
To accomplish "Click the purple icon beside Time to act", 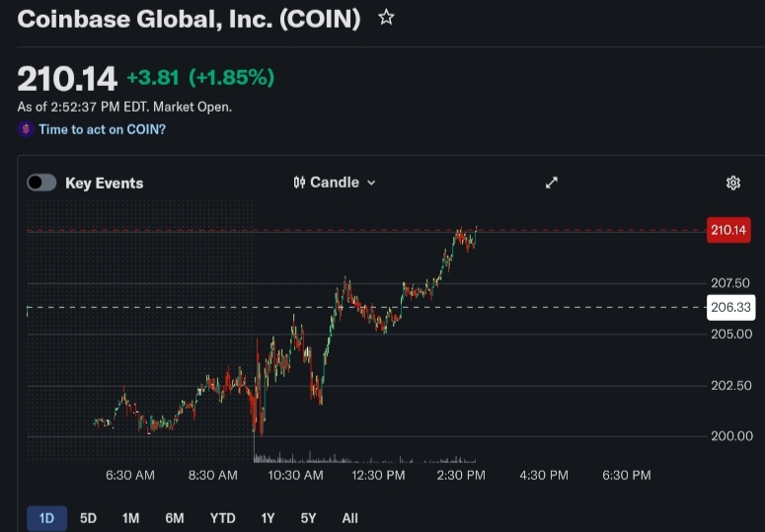I will (x=26, y=129).
